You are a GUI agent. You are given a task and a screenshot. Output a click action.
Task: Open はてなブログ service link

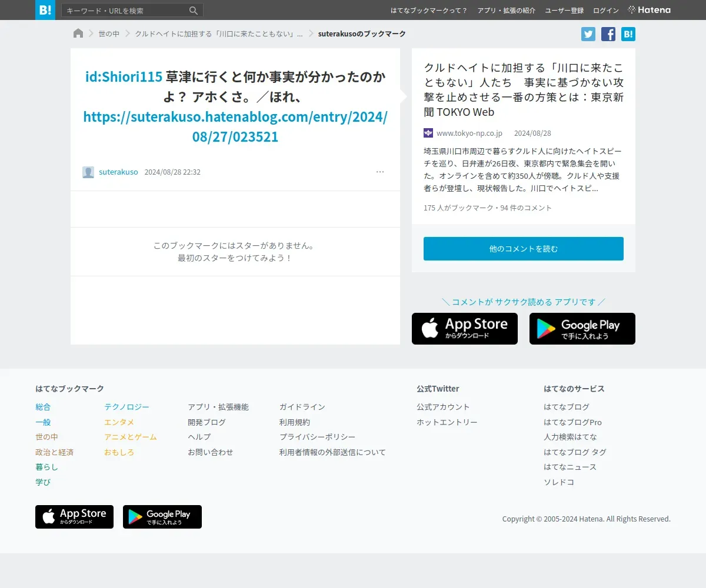[567, 407]
